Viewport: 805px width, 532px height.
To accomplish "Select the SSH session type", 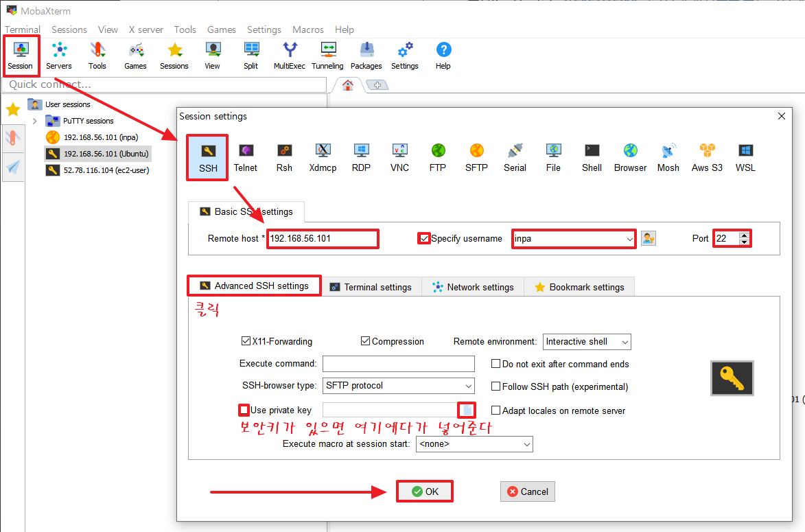I will click(208, 158).
